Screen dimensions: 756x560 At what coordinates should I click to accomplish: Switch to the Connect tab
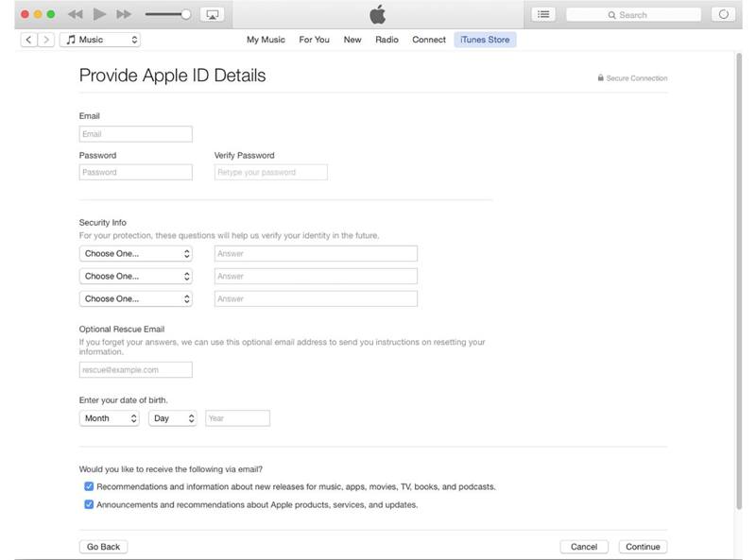(x=429, y=40)
